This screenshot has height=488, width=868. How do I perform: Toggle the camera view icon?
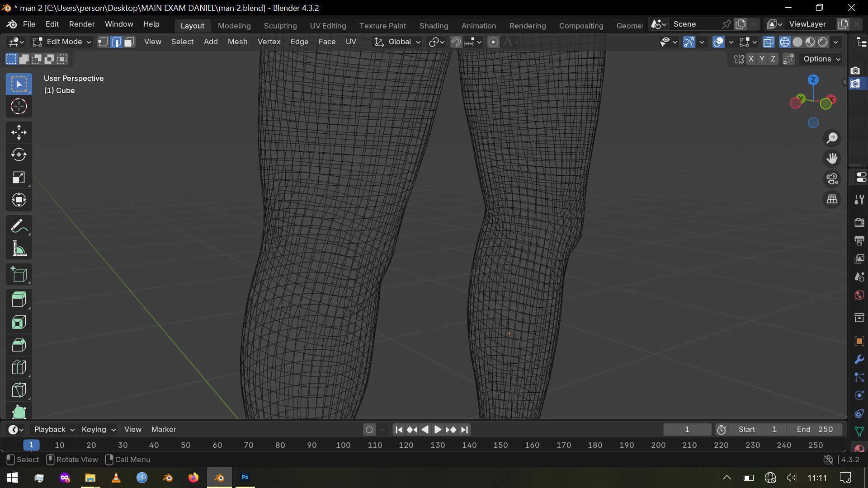coord(832,178)
